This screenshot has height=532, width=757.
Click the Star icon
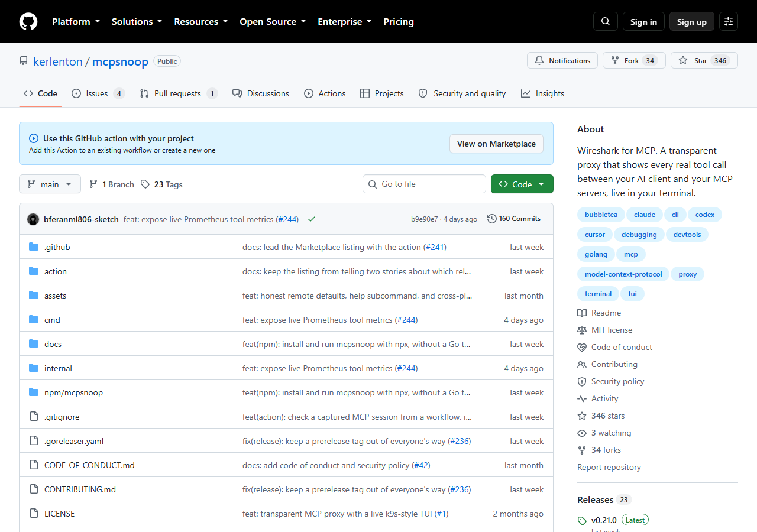683,60
